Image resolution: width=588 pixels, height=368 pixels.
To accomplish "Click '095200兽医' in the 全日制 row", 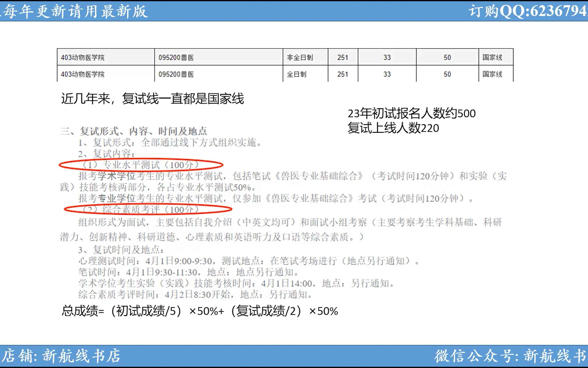I will [x=176, y=74].
